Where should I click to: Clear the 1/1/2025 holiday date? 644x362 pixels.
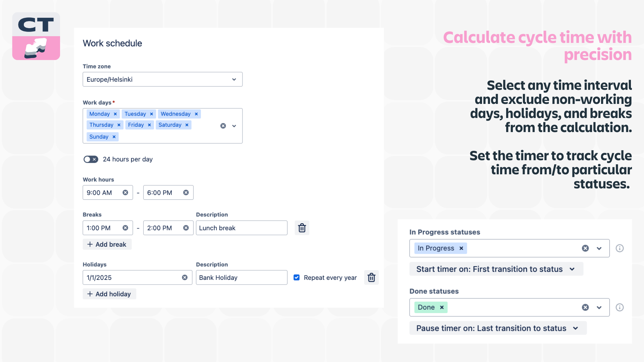184,277
